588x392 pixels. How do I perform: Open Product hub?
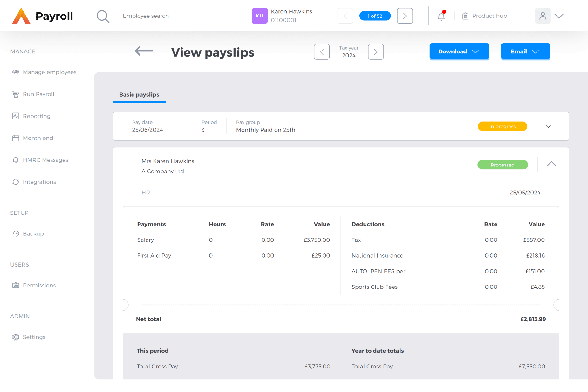(485, 16)
